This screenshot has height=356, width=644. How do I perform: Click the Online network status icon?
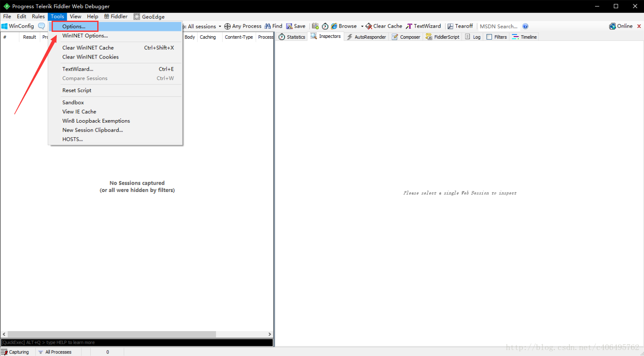612,26
